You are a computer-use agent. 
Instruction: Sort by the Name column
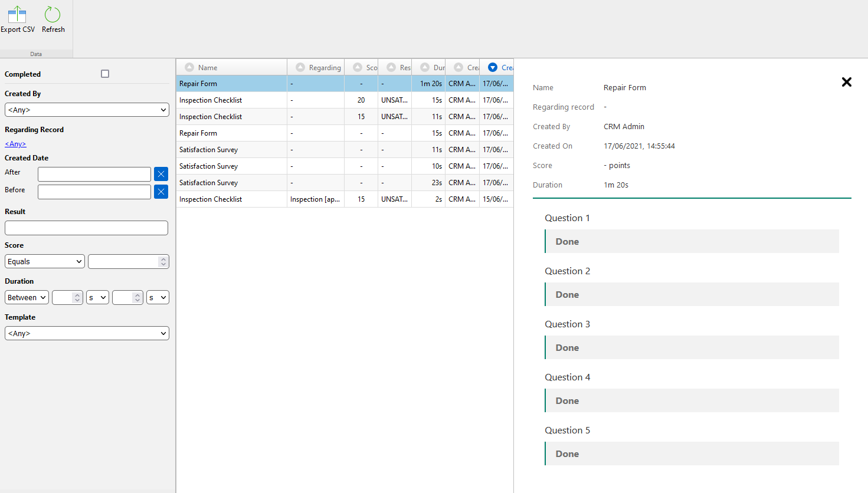pos(208,68)
